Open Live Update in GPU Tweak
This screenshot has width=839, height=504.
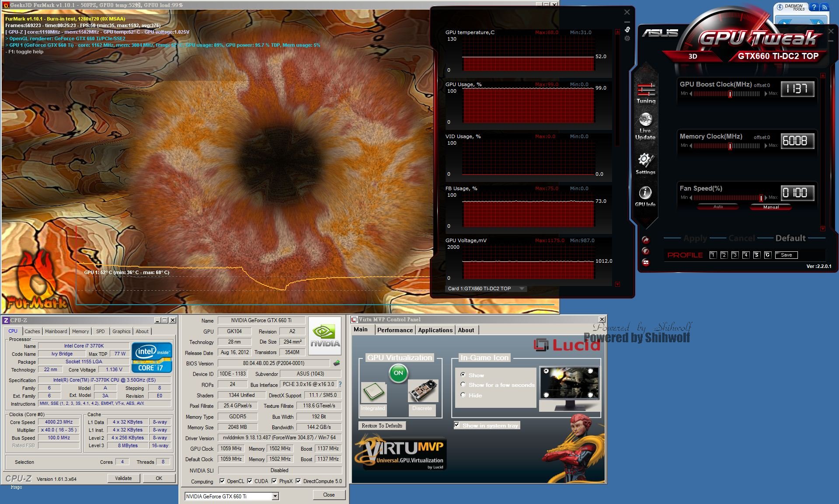645,127
